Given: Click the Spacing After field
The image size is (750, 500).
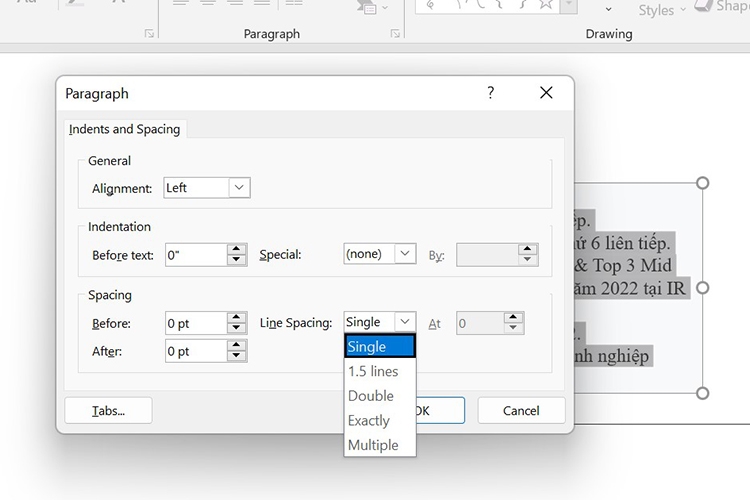Looking at the screenshot, I should [x=196, y=351].
